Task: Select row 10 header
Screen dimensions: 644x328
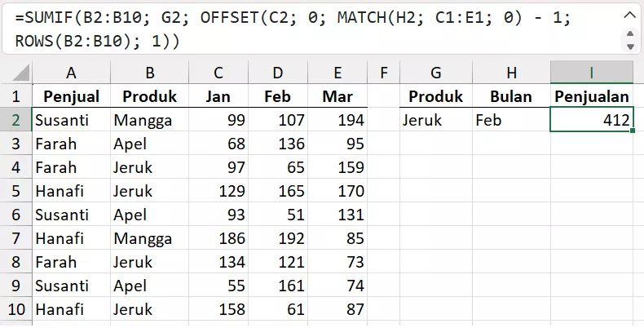Action: 16,310
